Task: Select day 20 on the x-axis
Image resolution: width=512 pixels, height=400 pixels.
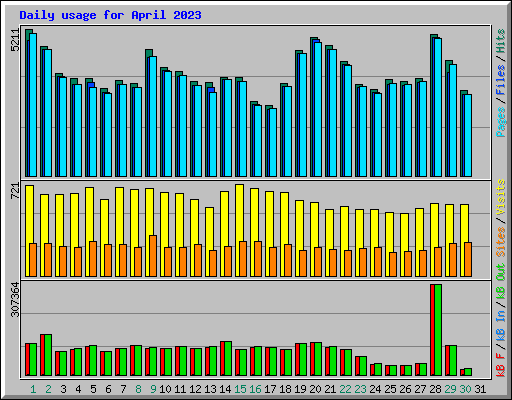Action: [315, 389]
